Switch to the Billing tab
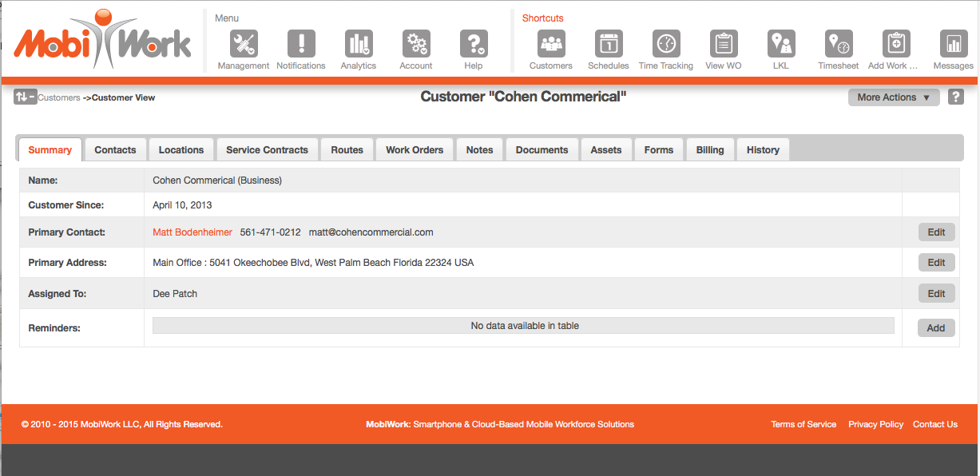Viewport: 980px width, 476px height. tap(710, 149)
